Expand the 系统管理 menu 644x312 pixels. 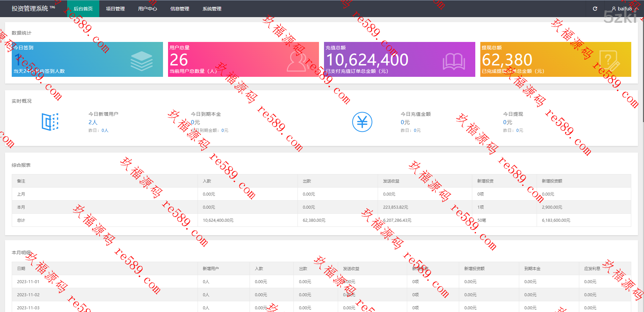[x=212, y=9]
